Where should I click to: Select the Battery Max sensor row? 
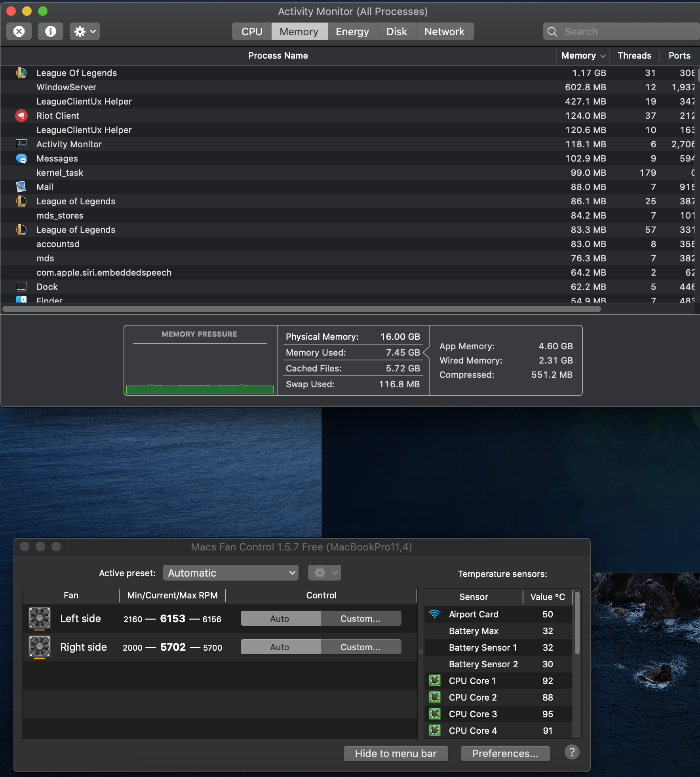coord(498,631)
